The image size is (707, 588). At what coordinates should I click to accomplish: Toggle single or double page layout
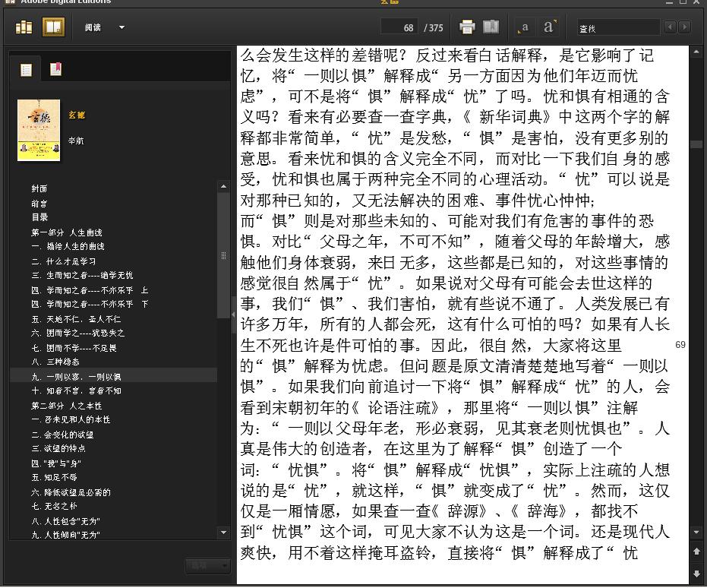[491, 27]
